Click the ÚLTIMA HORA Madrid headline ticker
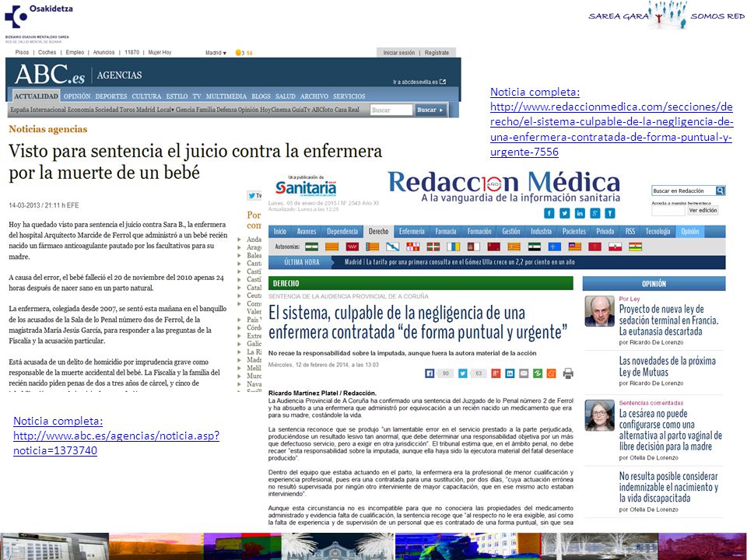The width and height of the screenshot is (747, 560). click(459, 262)
